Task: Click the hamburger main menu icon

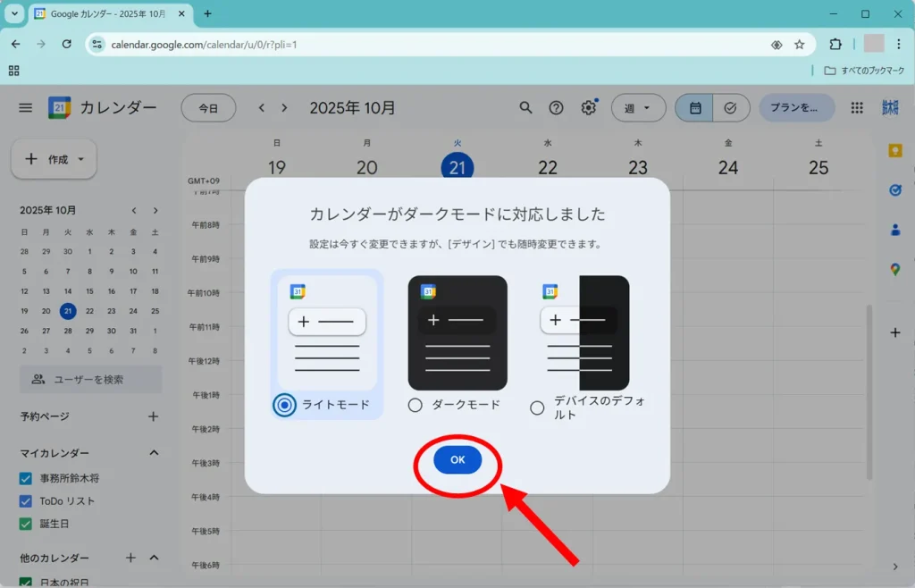Action: point(25,107)
